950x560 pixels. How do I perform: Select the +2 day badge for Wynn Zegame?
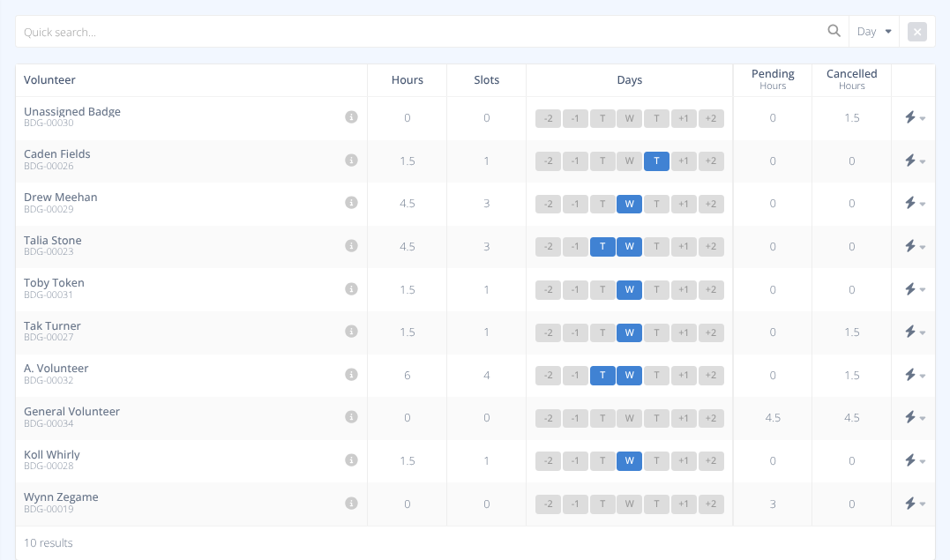(x=711, y=504)
